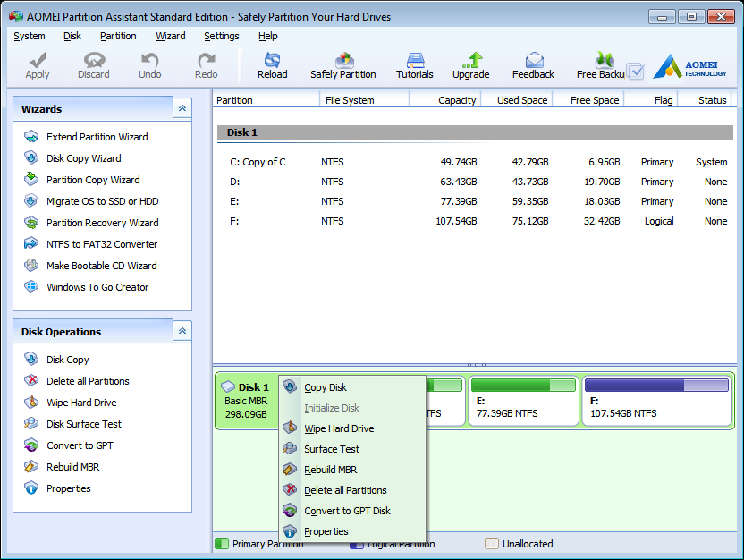This screenshot has width=744, height=560.
Task: Select F: 107.54GB NTFS partition block
Action: coord(657,401)
